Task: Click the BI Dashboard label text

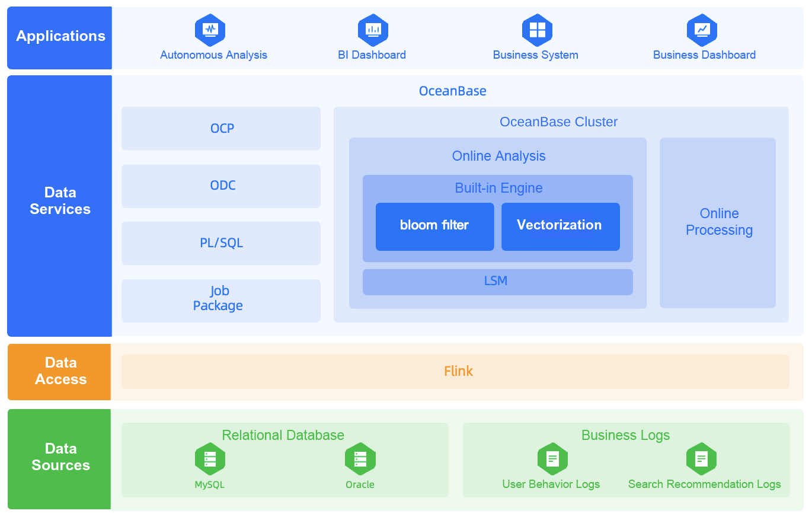Action: (372, 55)
